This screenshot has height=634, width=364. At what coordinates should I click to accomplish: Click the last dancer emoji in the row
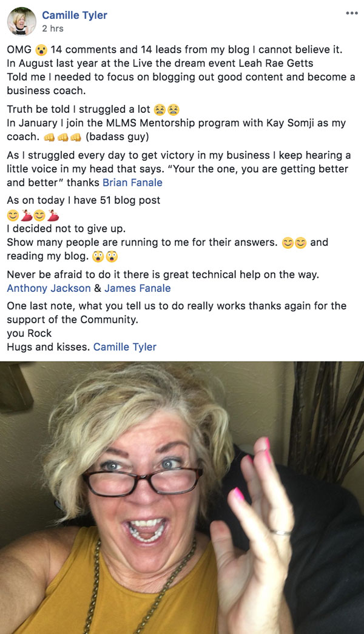tap(53, 215)
